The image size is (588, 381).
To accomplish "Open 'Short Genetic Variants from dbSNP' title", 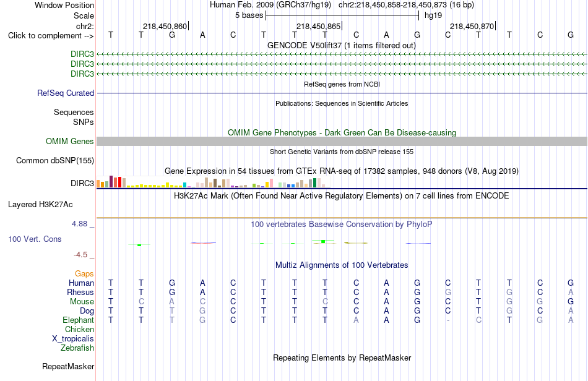I will [x=342, y=152].
